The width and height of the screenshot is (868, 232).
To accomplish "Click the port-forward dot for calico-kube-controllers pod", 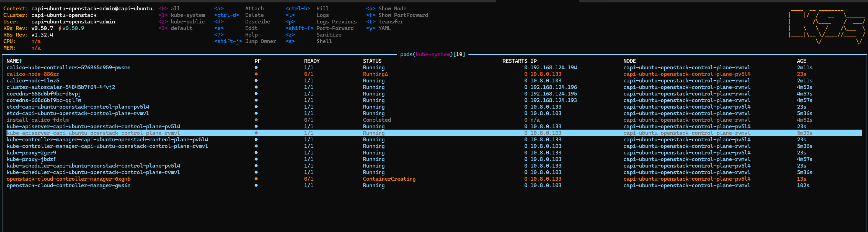I will pyautogui.click(x=256, y=68).
